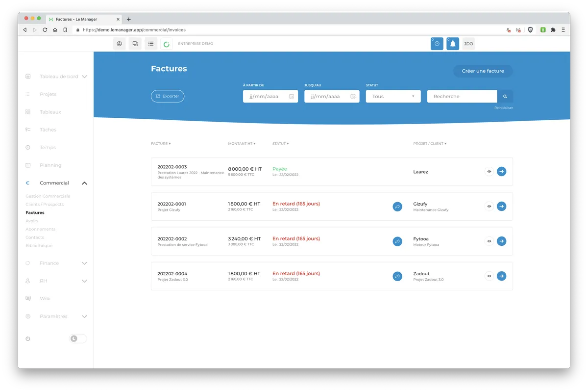Viewport: 588px width, 392px height.
Task: Open Temps in sidebar
Action: coord(48,147)
